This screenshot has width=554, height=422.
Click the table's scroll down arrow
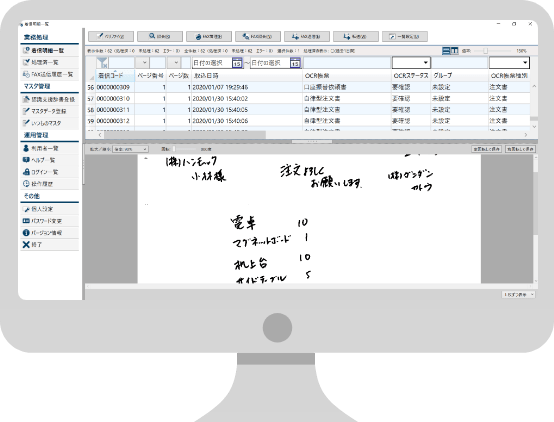534,127
